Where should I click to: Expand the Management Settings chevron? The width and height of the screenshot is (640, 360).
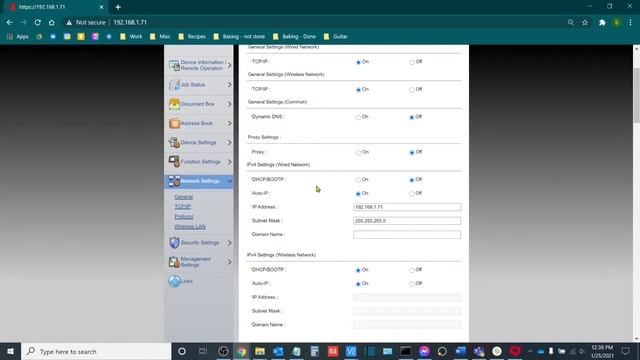point(229,262)
